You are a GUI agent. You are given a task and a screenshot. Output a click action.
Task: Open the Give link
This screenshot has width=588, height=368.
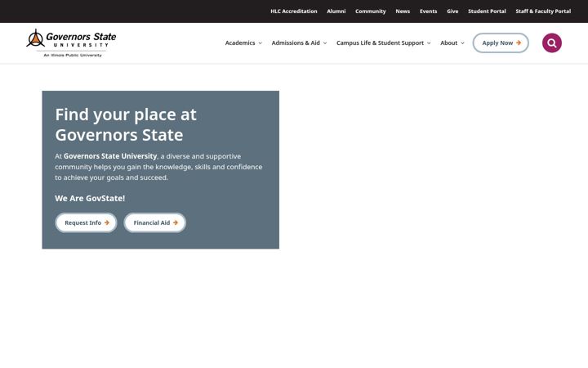pos(452,11)
